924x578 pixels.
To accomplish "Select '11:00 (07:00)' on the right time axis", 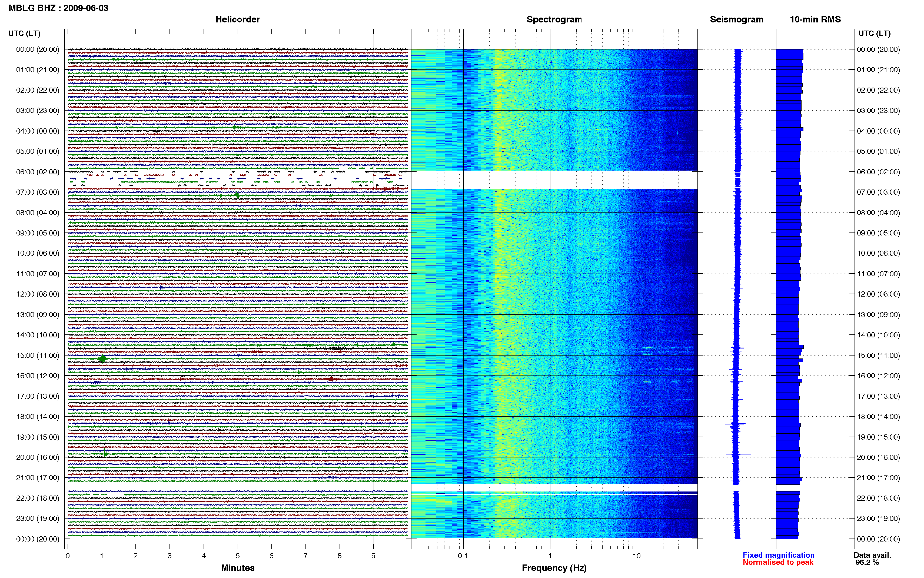I will (x=878, y=274).
